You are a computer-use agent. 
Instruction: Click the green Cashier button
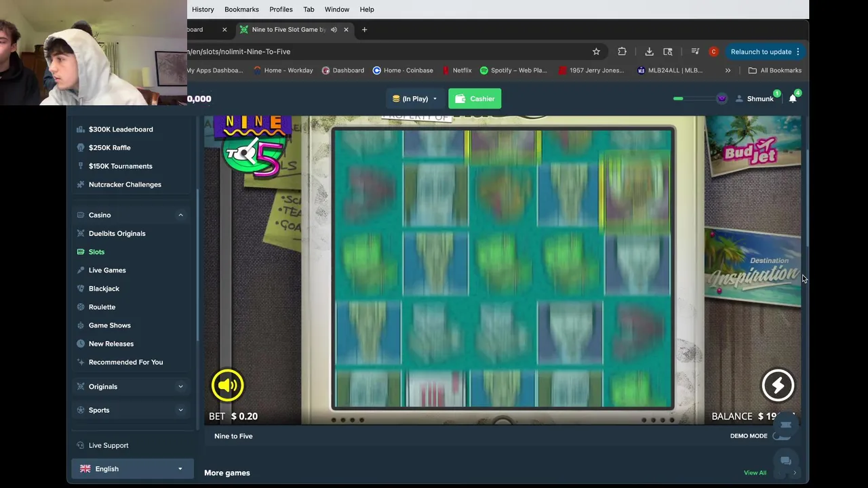[475, 99]
